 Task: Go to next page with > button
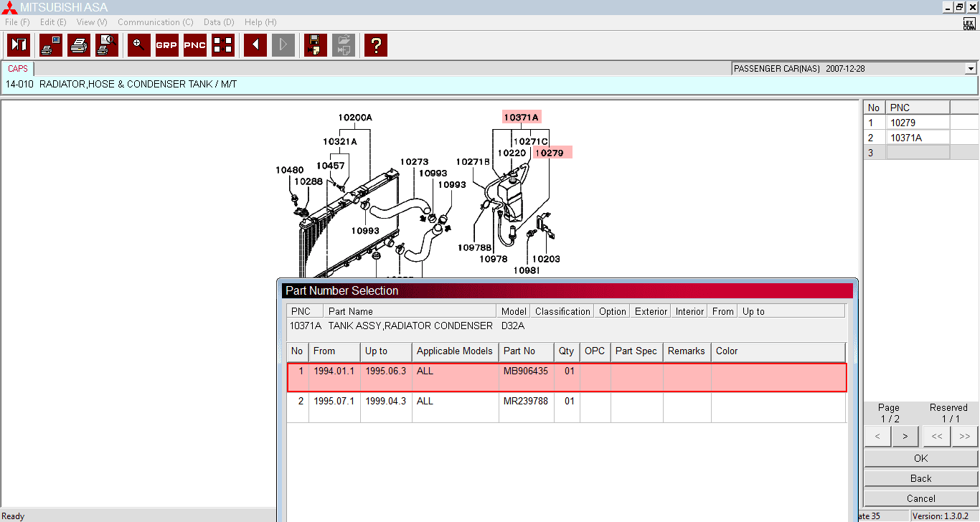(905, 436)
